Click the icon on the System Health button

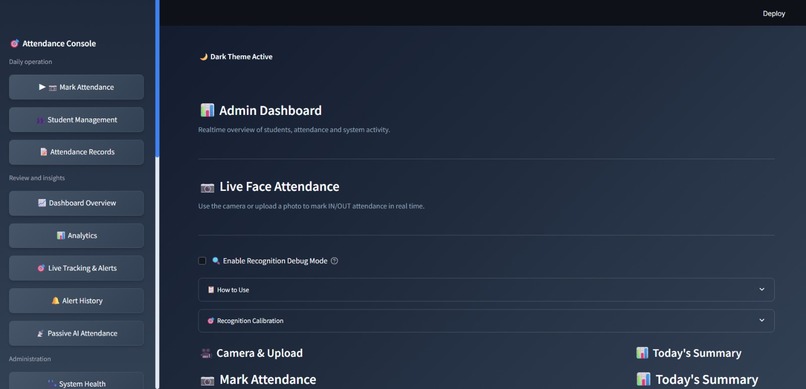point(52,383)
